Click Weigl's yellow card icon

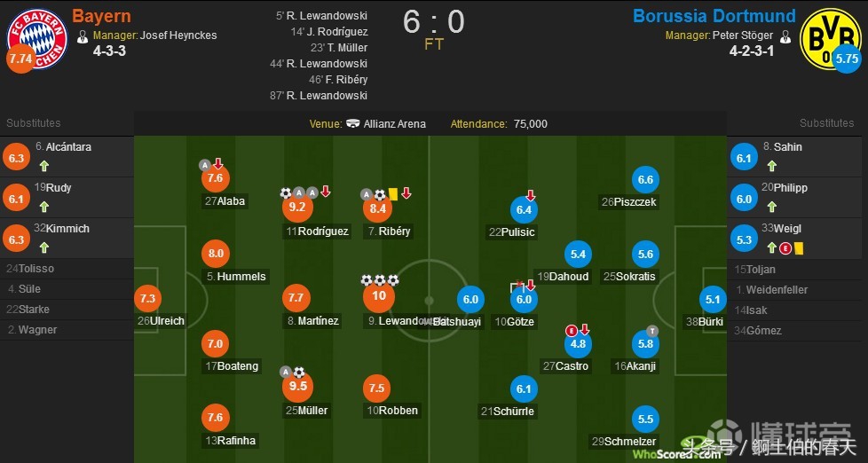point(799,250)
